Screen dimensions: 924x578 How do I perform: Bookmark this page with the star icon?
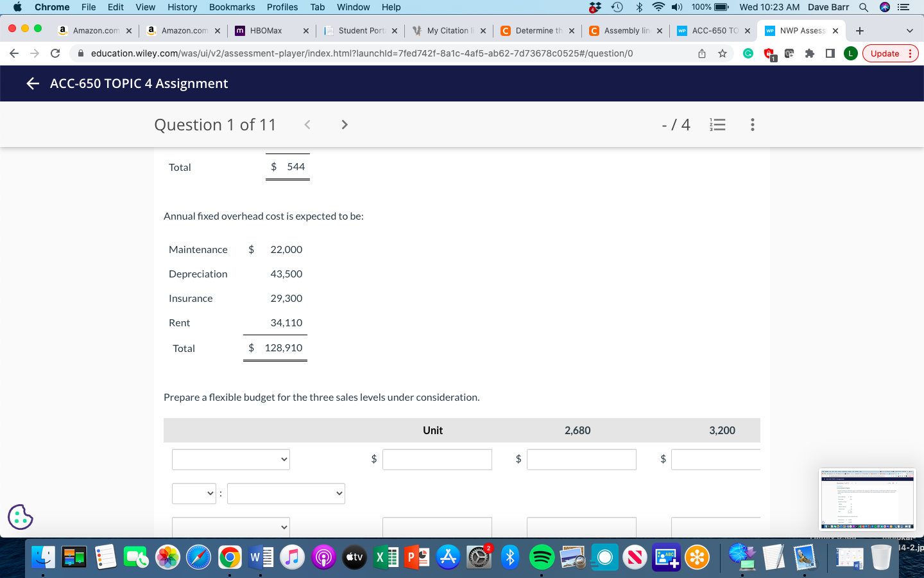coord(723,53)
